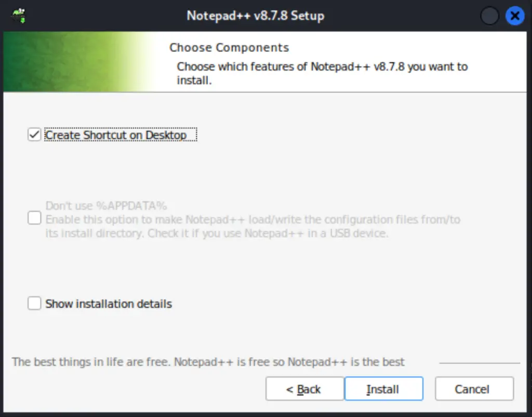Click the disabled Don't use %APPDATA% checkbox
532x417 pixels.
(34, 218)
